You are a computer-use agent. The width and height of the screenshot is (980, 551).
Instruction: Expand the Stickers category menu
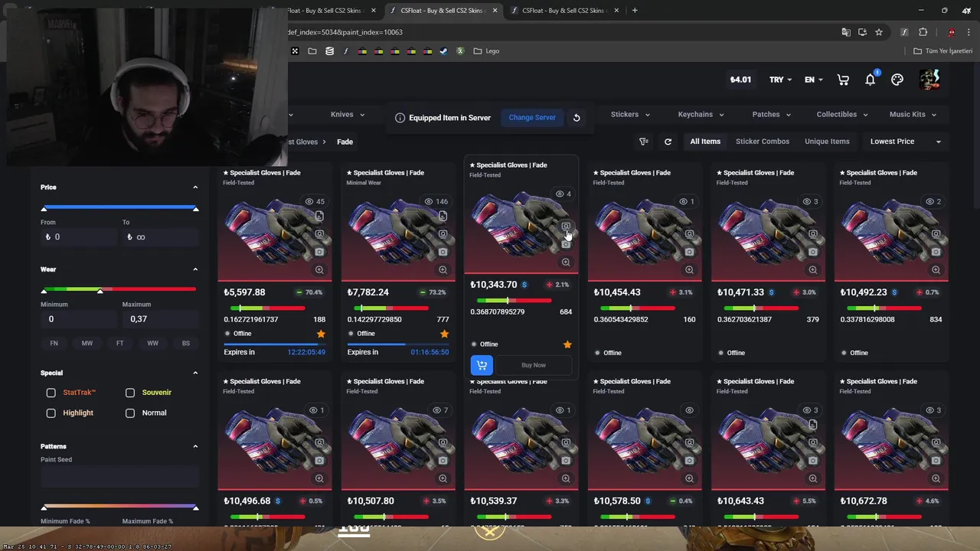click(x=630, y=115)
